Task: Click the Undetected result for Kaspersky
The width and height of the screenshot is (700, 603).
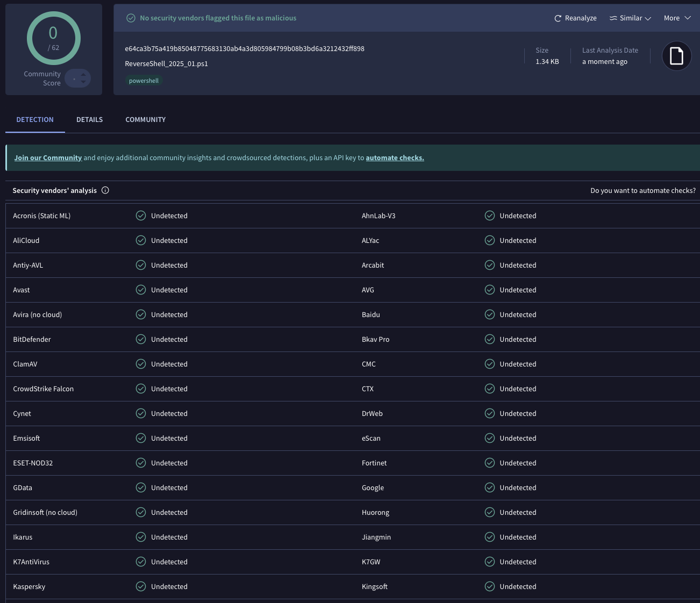Action: click(x=169, y=587)
